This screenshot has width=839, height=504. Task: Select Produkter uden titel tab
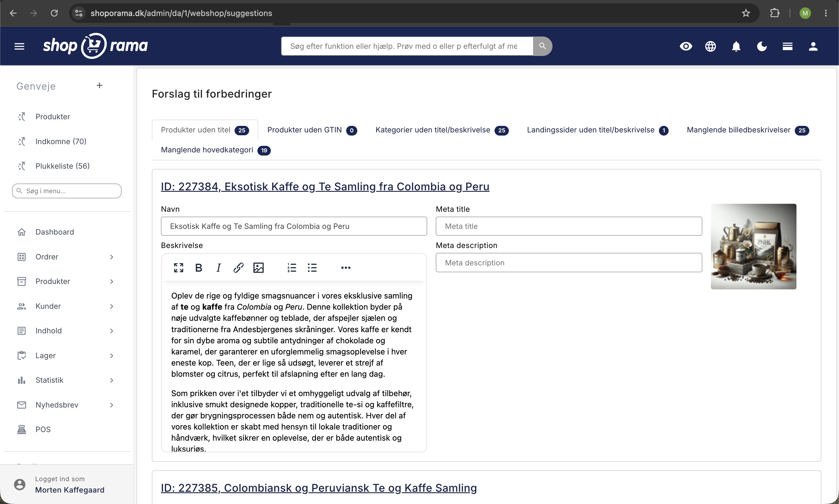tap(205, 130)
